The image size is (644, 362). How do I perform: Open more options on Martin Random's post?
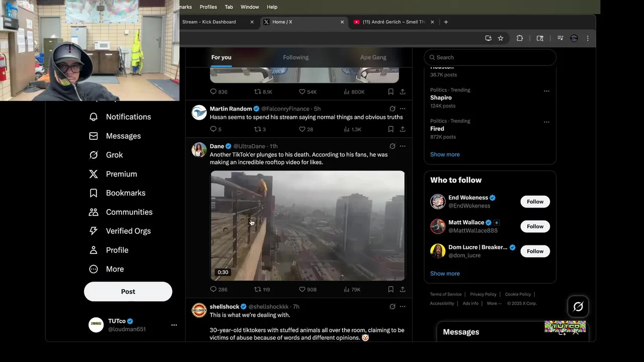403,109
